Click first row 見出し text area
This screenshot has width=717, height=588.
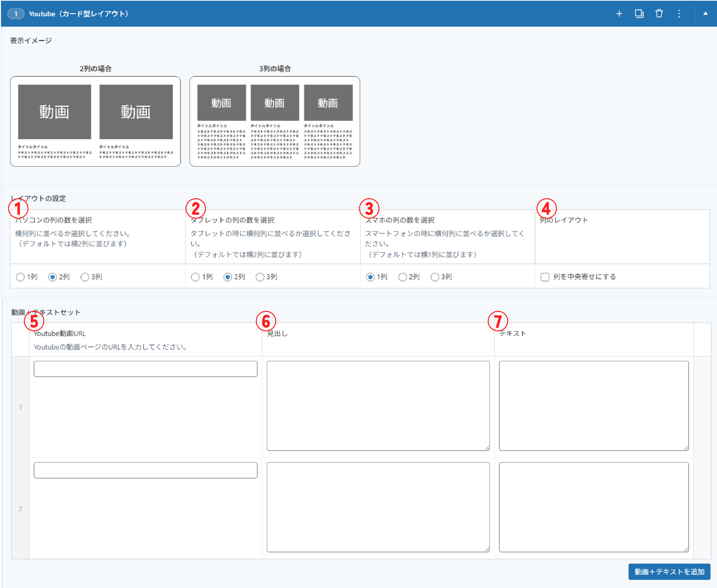(x=378, y=406)
